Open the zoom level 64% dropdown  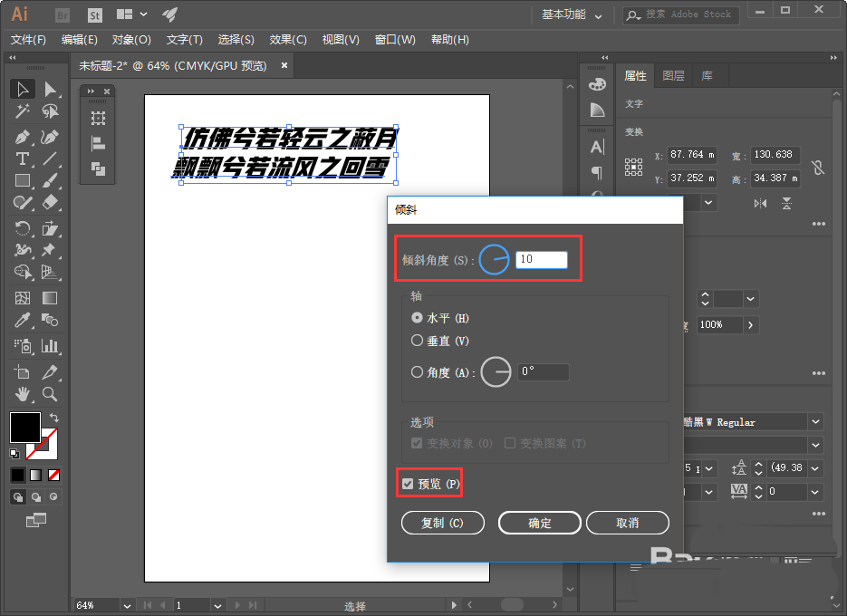[x=127, y=606]
